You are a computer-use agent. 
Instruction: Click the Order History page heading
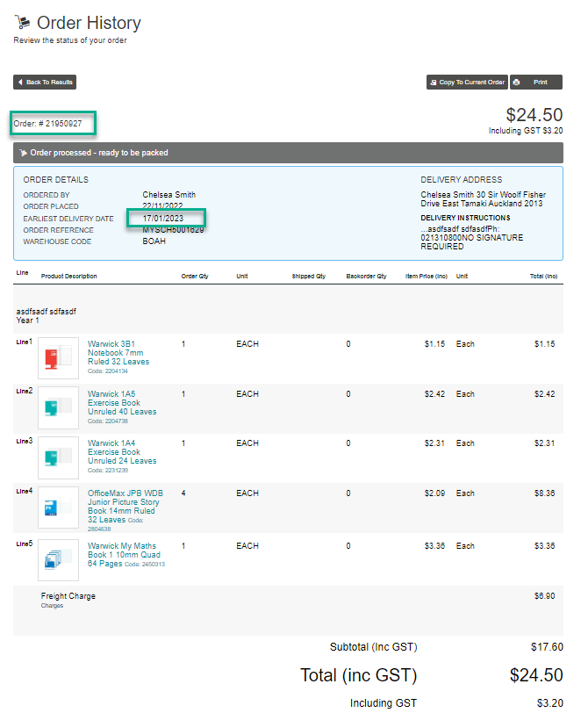point(89,23)
